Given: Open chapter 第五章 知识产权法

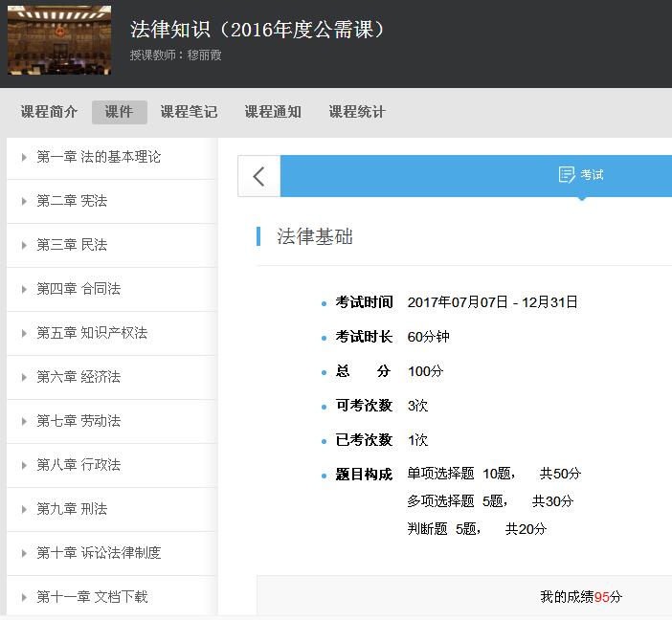Looking at the screenshot, I should 92,333.
